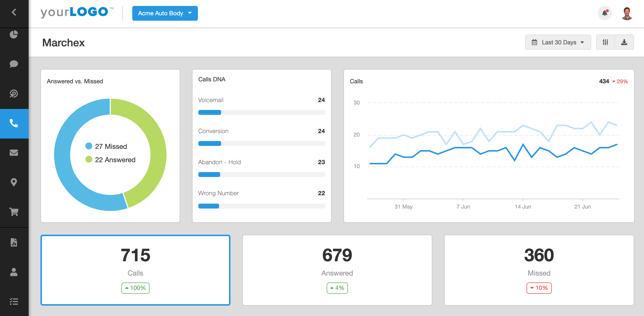Image resolution: width=644 pixels, height=316 pixels.
Task: Open the pie chart dashboard icon
Action: pyautogui.click(x=14, y=35)
